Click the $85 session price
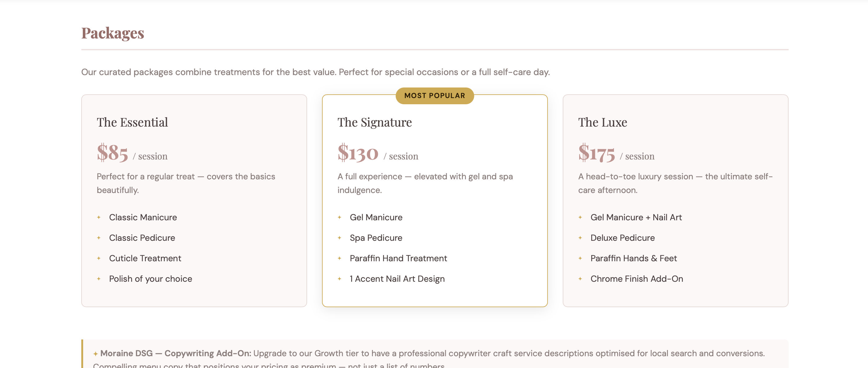The image size is (868, 368). (x=113, y=153)
